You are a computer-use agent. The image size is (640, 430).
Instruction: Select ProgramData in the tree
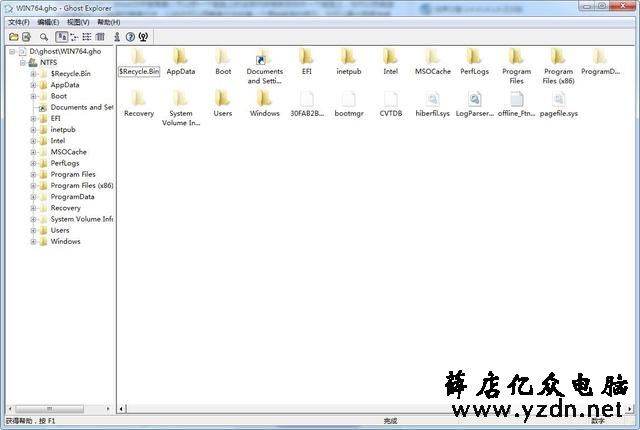click(72, 197)
